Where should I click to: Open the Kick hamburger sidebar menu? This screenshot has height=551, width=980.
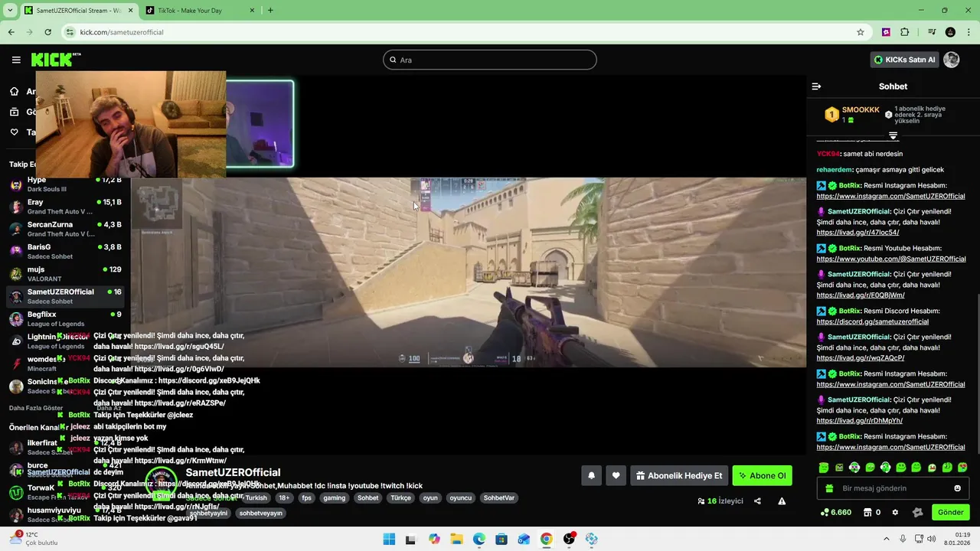(x=16, y=60)
